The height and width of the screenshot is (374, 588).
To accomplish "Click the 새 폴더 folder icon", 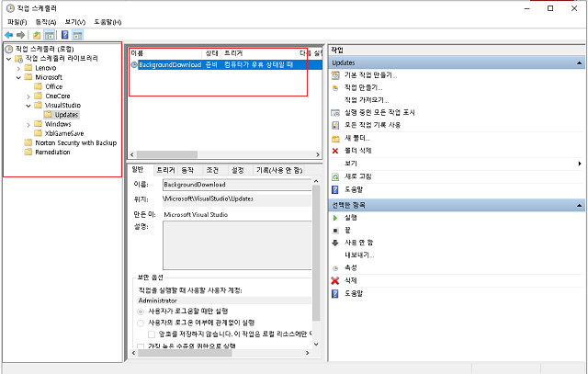I will click(x=335, y=139).
